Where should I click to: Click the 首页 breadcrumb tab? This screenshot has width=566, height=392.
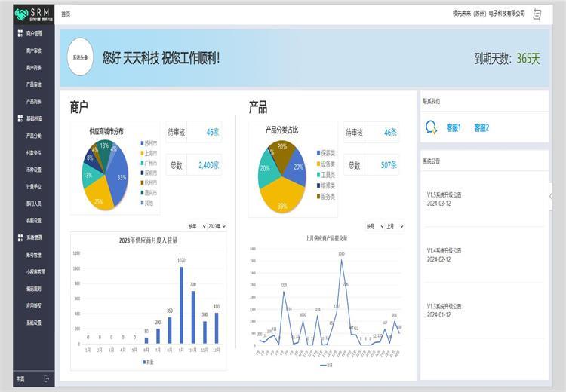(66, 14)
